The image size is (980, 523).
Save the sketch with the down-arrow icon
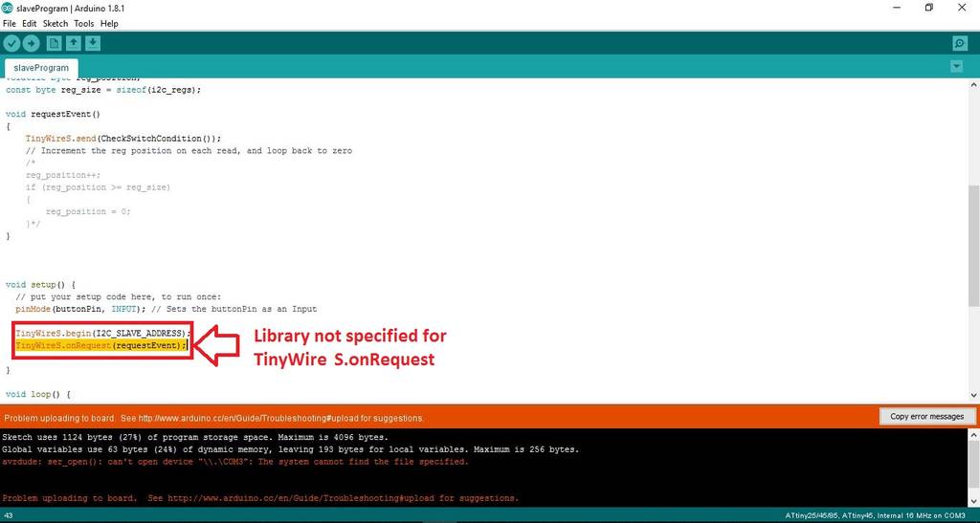[x=93, y=43]
